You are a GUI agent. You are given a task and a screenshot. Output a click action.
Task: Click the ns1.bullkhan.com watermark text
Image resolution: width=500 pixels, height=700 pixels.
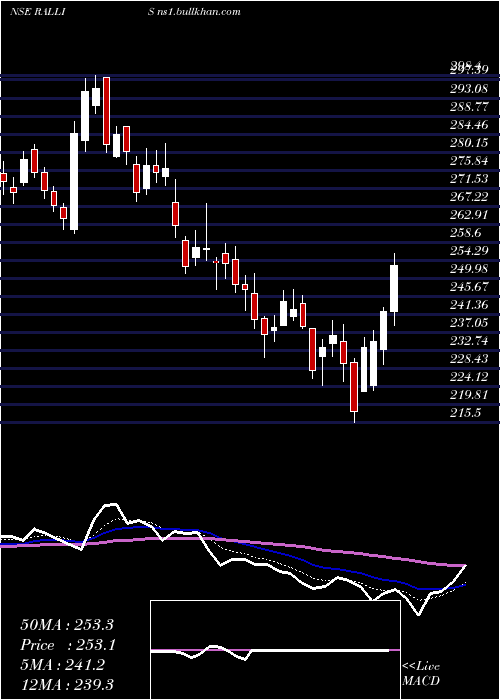pyautogui.click(x=198, y=12)
